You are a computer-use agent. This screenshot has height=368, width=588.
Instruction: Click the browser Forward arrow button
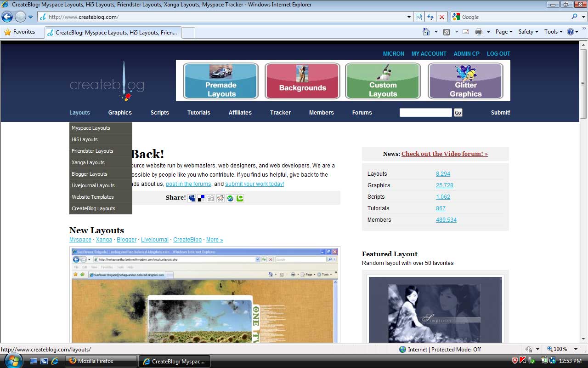[x=20, y=17]
